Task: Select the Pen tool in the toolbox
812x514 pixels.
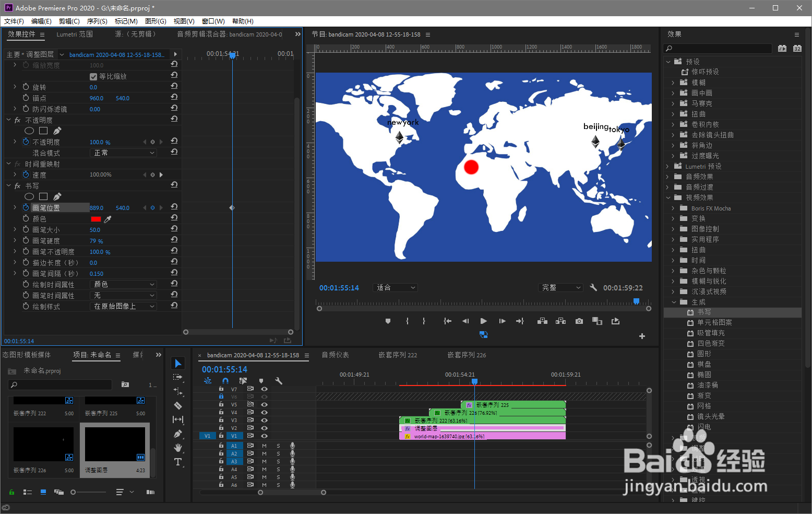Action: [178, 434]
